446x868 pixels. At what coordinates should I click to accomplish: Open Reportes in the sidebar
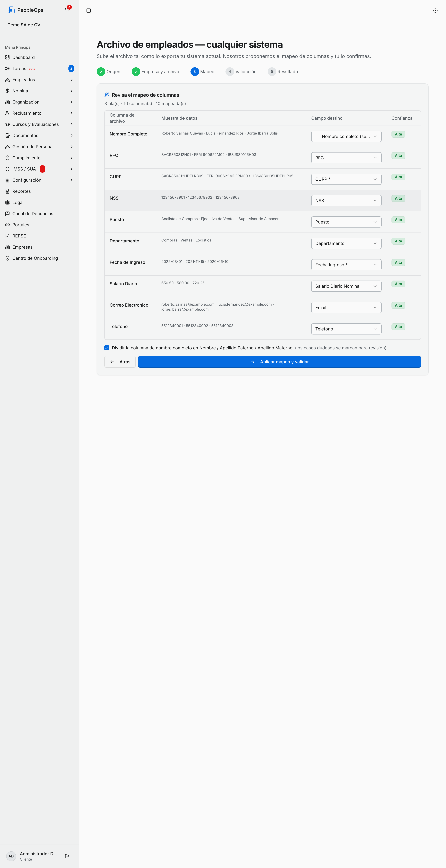(x=39, y=191)
